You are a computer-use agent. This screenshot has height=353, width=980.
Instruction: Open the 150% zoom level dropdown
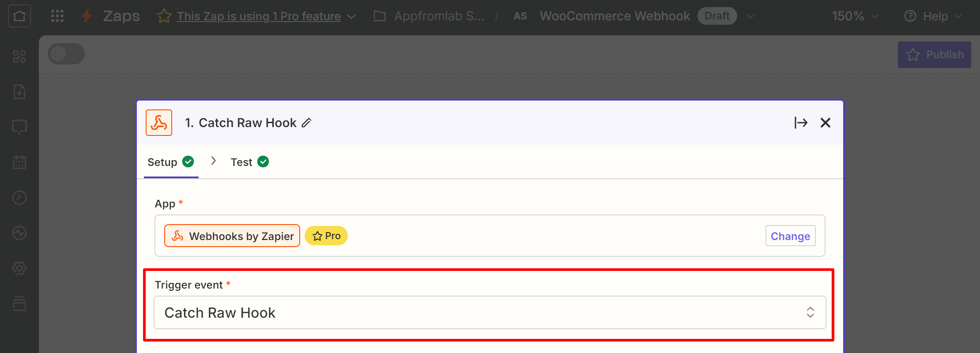tap(855, 16)
